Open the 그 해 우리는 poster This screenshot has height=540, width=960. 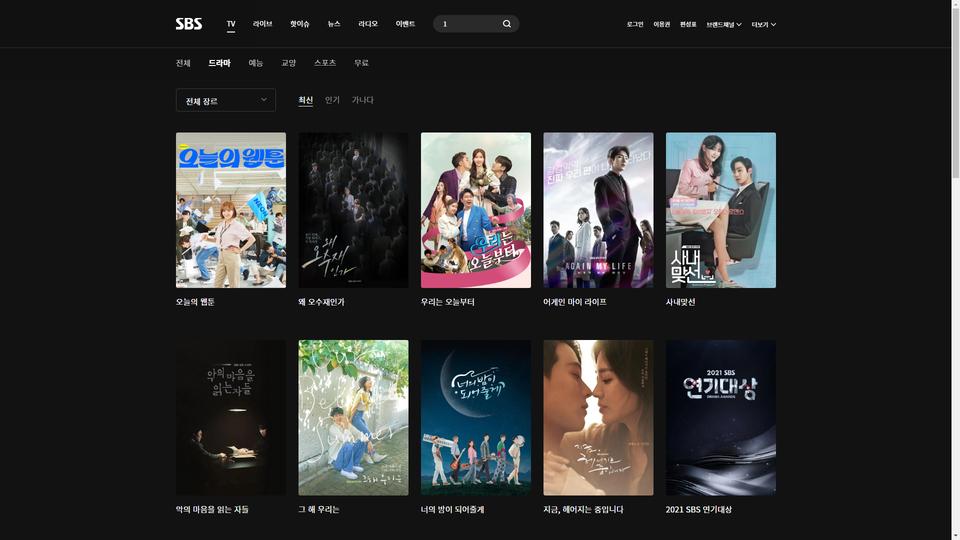click(353, 418)
